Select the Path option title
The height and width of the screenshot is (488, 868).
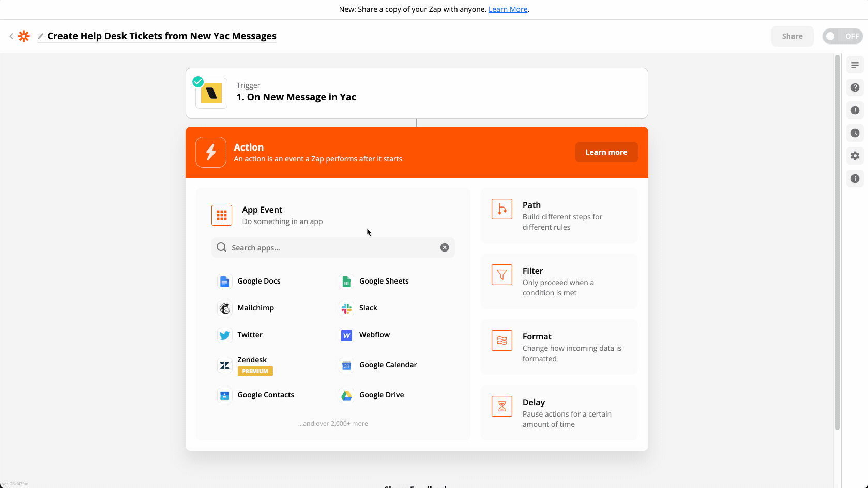click(x=531, y=205)
